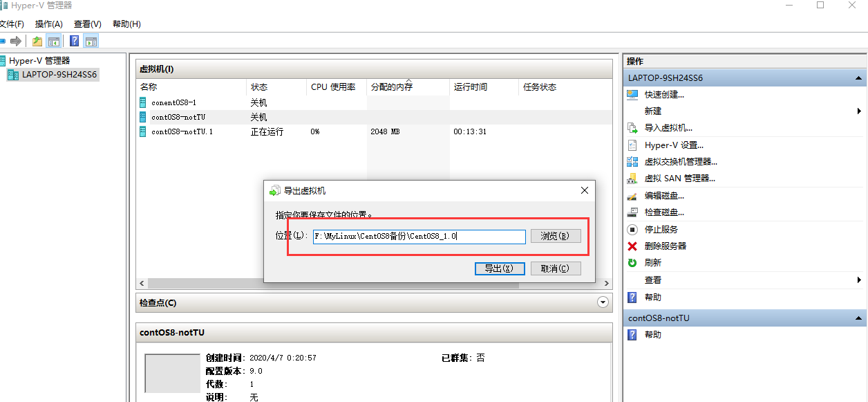Sort by the 状态 column header
The image size is (868, 402).
coord(277,87)
